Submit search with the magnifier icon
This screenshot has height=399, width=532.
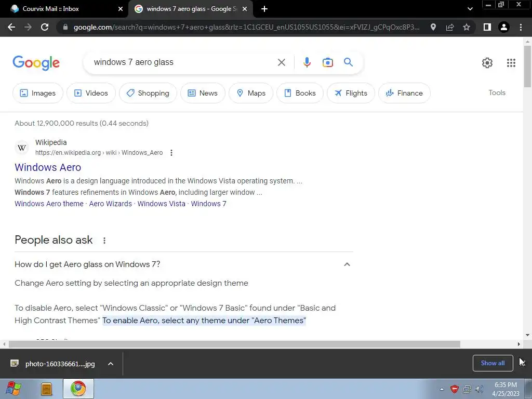tap(348, 62)
